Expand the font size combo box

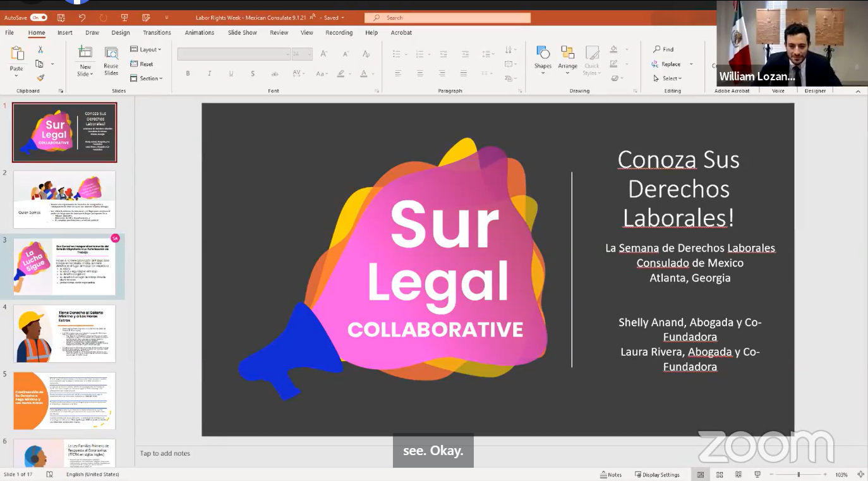(x=310, y=54)
